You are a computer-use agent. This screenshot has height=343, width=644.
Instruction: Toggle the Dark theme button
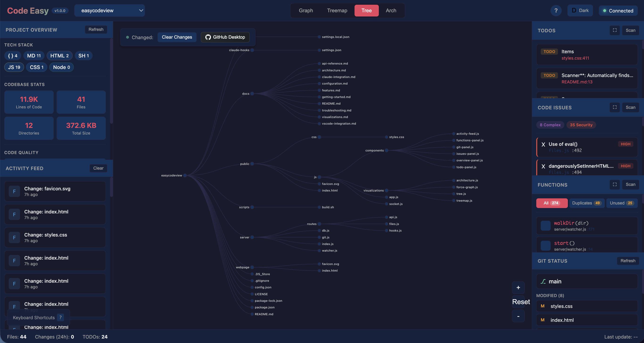pos(580,11)
